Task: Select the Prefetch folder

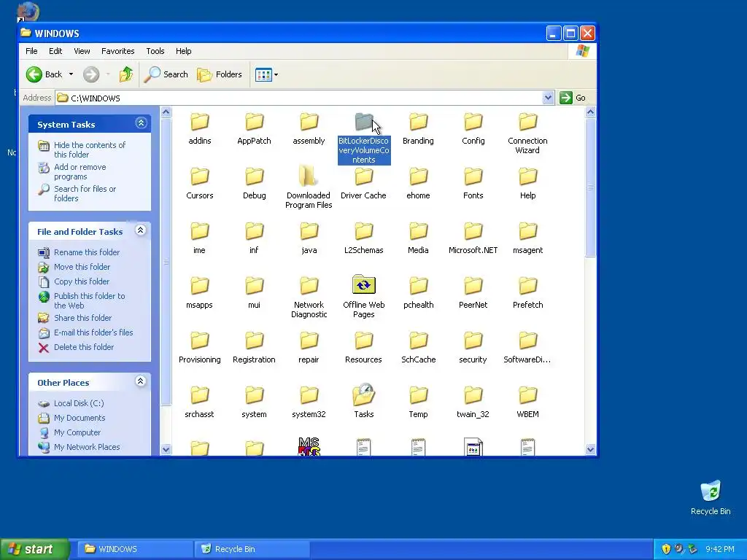Action: tap(528, 293)
